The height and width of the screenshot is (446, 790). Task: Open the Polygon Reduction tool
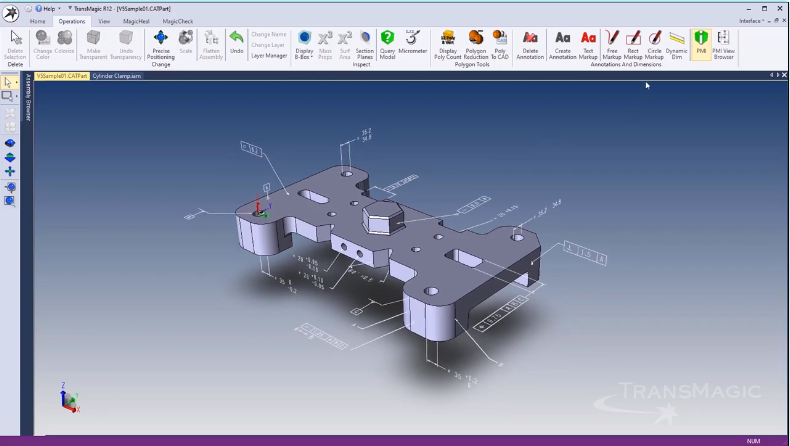tap(476, 44)
